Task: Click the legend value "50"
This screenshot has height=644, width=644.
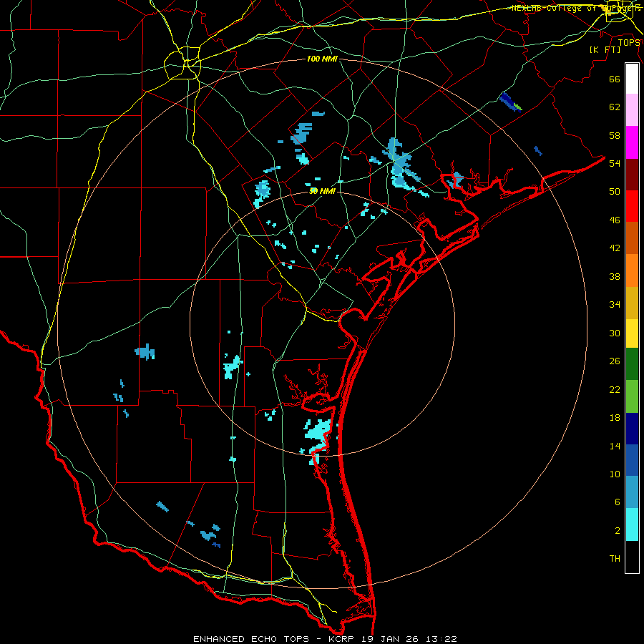Action: tap(615, 191)
